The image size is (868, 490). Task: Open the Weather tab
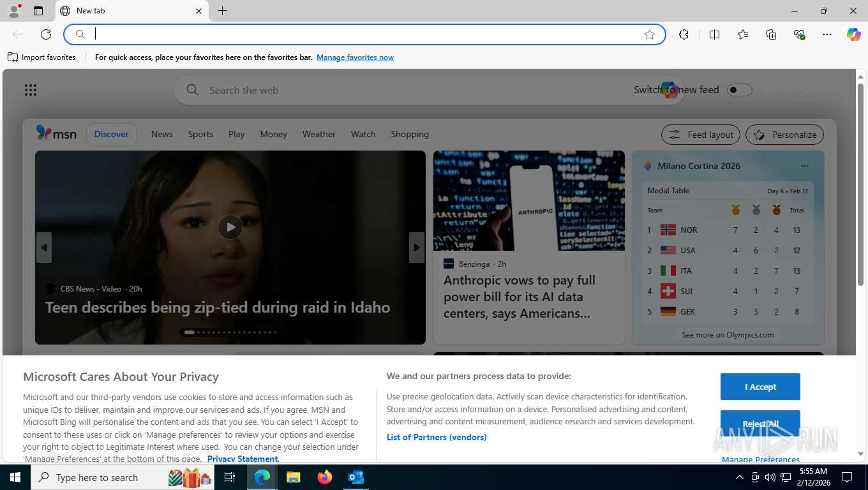[x=318, y=134]
